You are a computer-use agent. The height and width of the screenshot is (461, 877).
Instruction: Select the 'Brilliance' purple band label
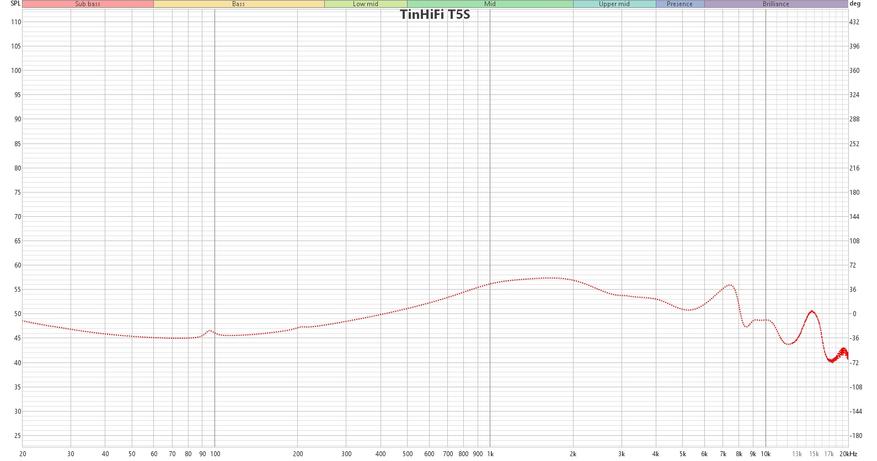coord(776,4)
